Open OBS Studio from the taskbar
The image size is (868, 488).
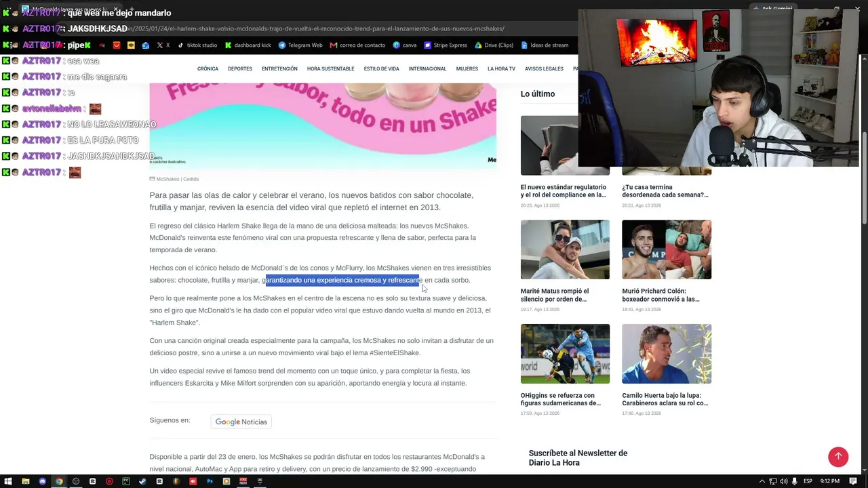[x=76, y=481]
